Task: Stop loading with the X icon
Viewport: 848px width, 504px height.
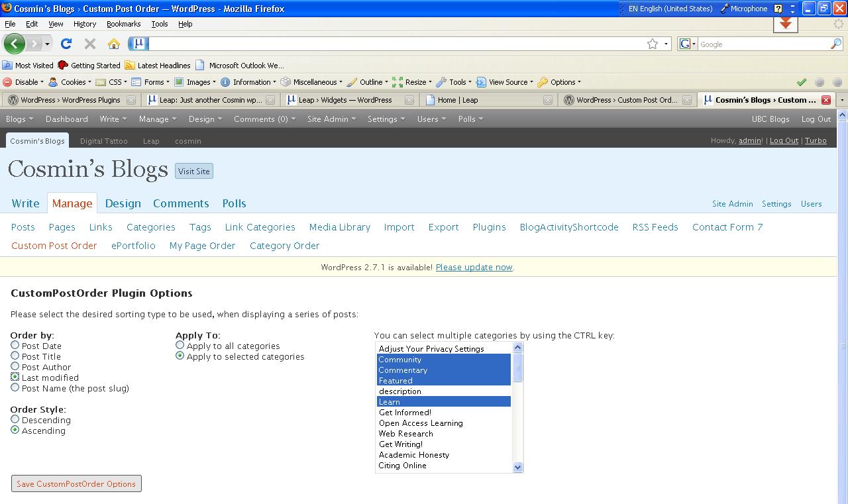Action: (90, 44)
